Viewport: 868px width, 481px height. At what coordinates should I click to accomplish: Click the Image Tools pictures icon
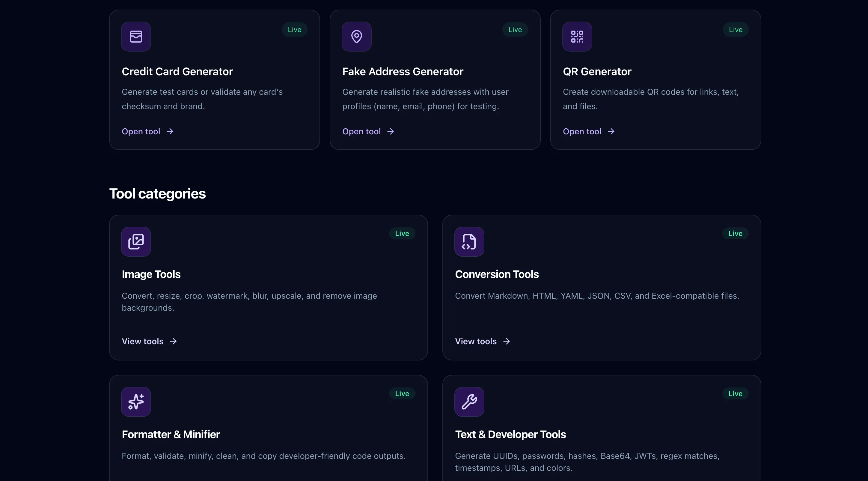pos(136,241)
